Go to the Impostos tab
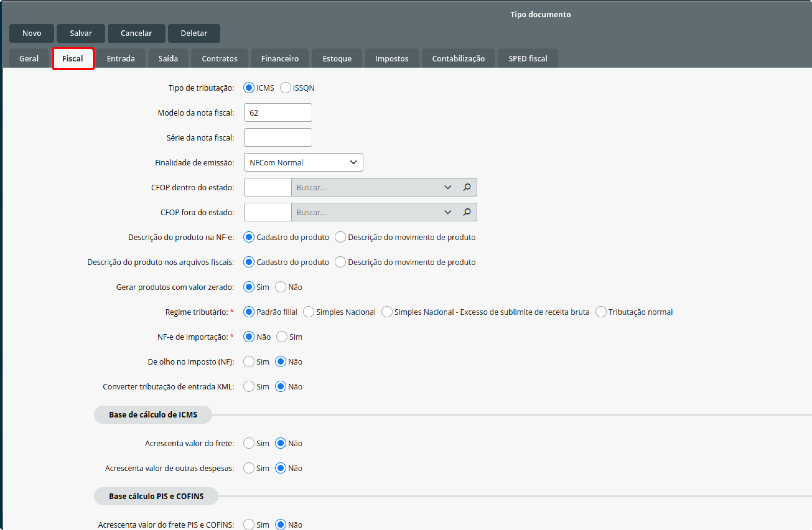The image size is (812, 530). click(x=392, y=58)
